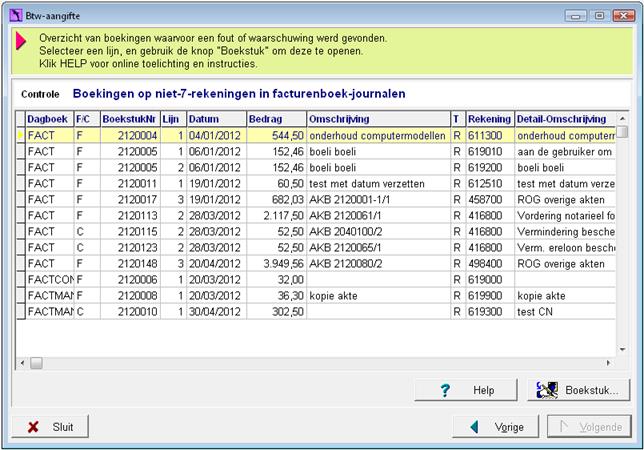Click the disabled Volgende button

(x=589, y=427)
